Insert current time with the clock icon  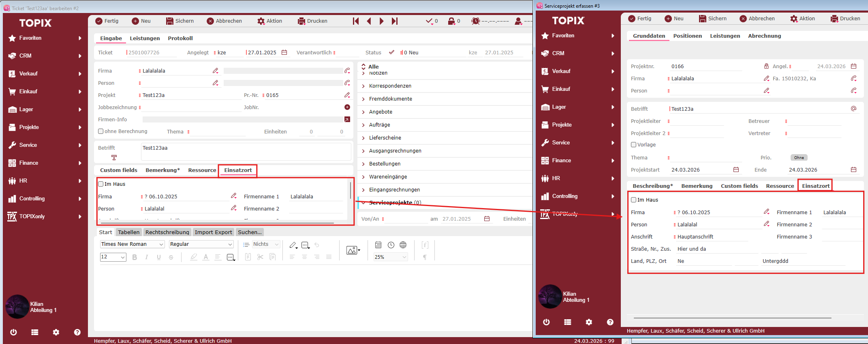391,245
